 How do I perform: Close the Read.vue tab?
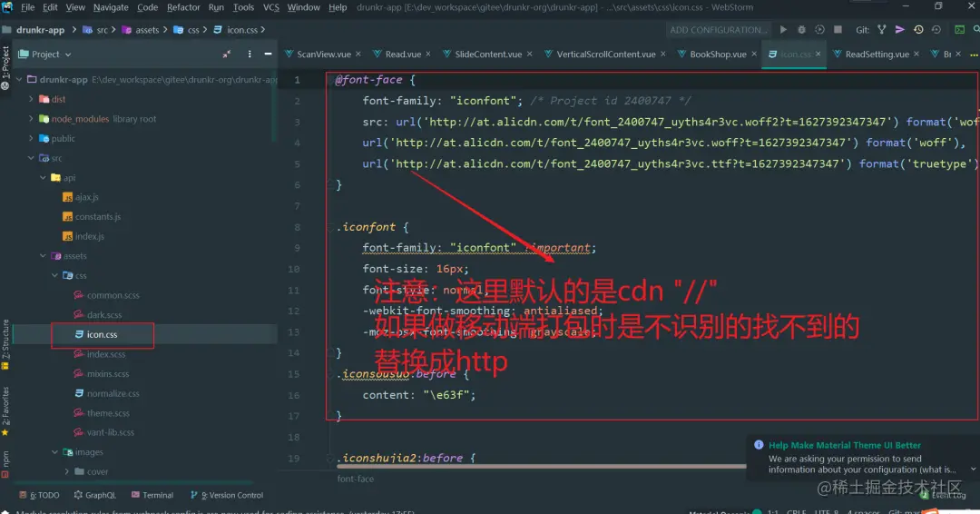[428, 54]
